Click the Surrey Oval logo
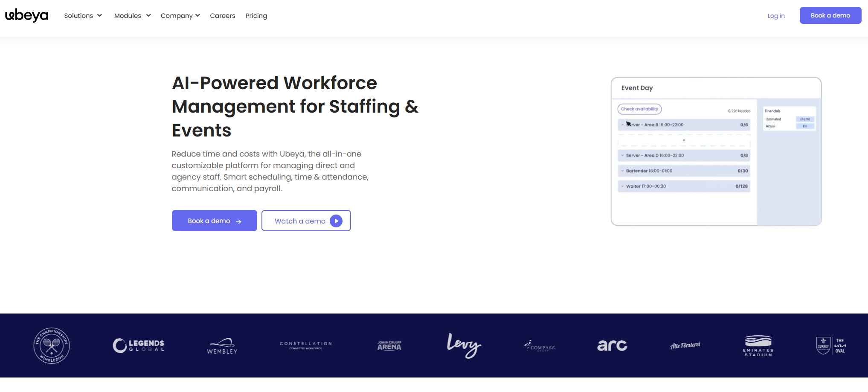The image size is (868, 392). (831, 346)
